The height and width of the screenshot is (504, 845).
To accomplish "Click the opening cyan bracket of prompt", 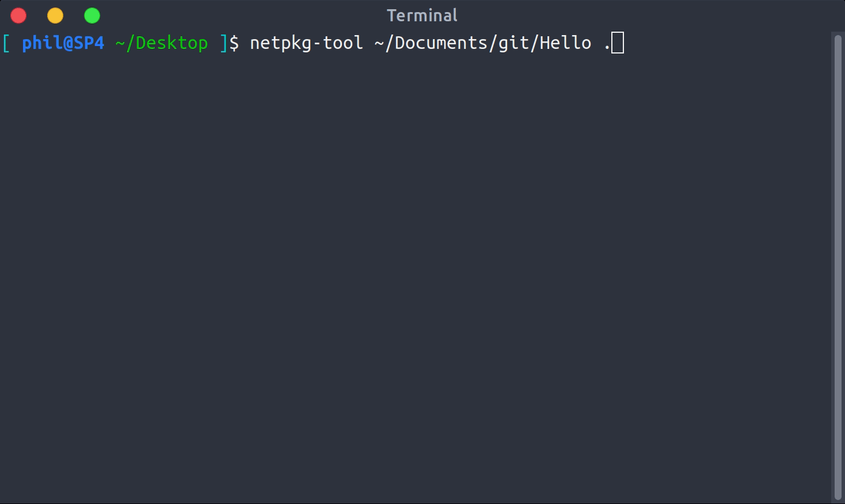I will pos(6,43).
